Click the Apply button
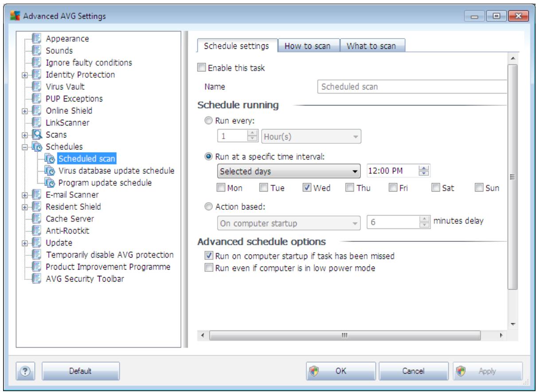536x392 pixels. (x=488, y=371)
